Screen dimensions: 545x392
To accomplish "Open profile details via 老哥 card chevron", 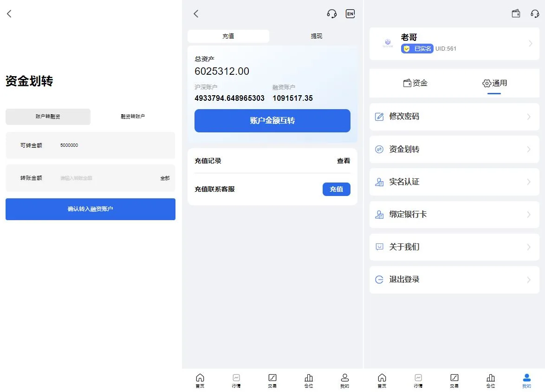I will point(530,44).
